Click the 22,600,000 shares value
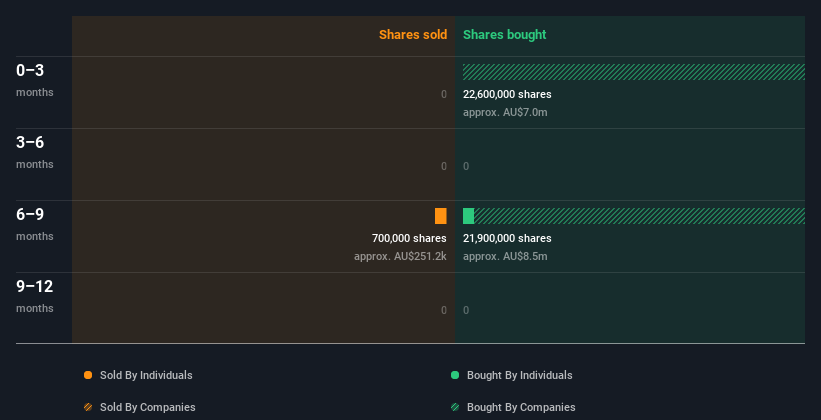Image resolution: width=821 pixels, height=420 pixels. (x=507, y=94)
